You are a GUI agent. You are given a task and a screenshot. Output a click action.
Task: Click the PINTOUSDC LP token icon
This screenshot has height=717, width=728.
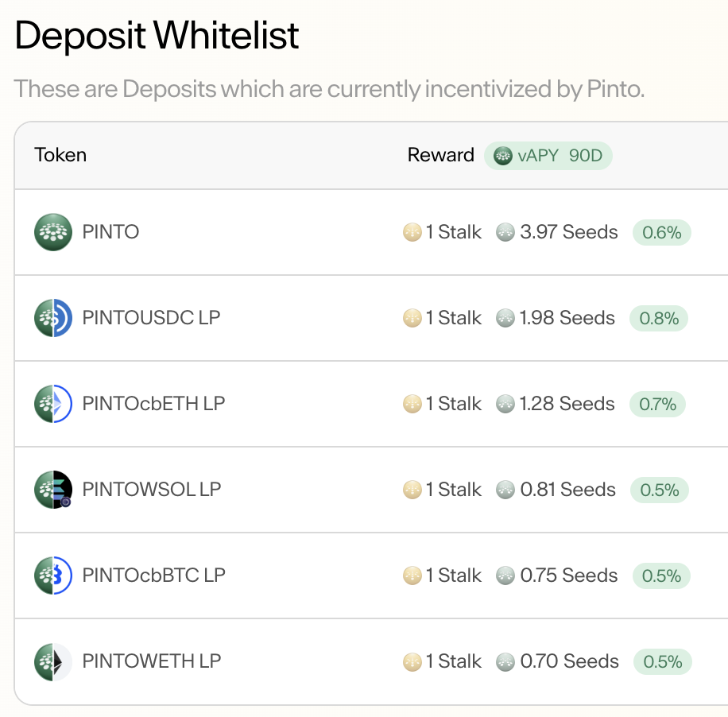coord(53,318)
